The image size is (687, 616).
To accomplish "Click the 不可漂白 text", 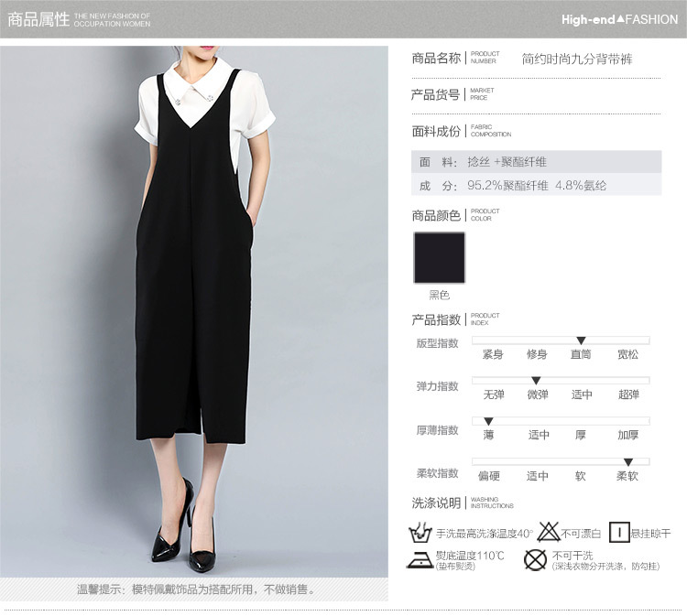I will (x=581, y=534).
